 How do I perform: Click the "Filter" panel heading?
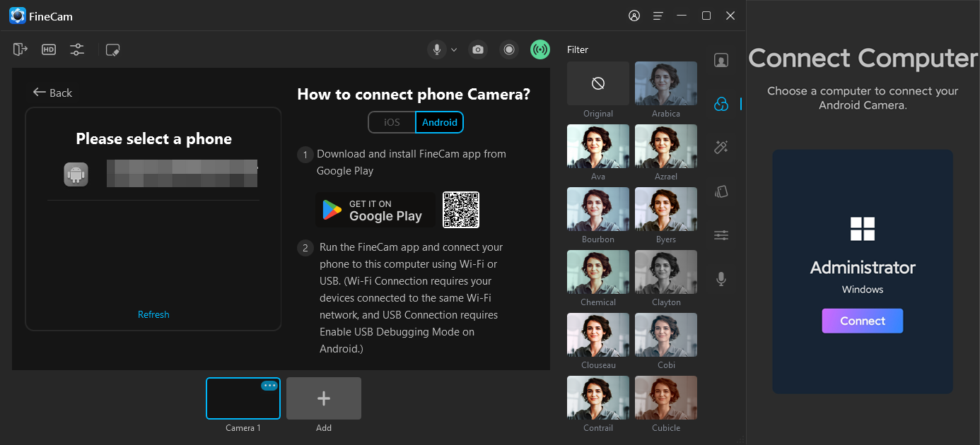point(578,49)
